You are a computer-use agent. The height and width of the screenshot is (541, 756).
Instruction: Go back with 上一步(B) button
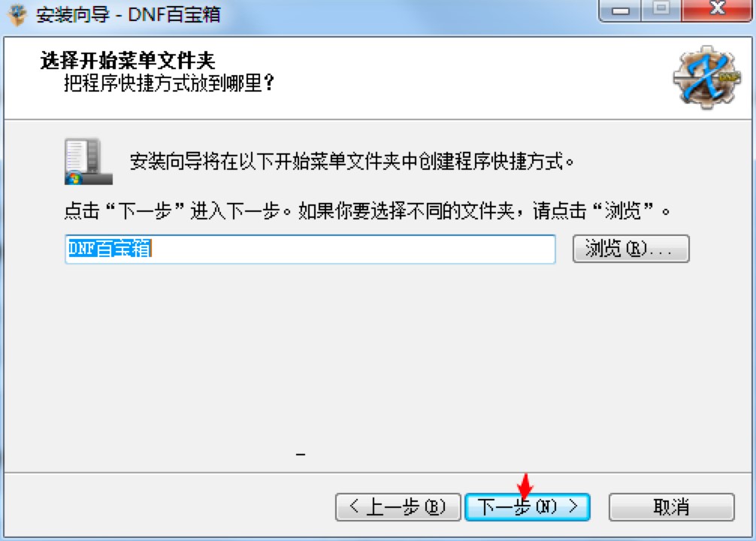click(398, 506)
